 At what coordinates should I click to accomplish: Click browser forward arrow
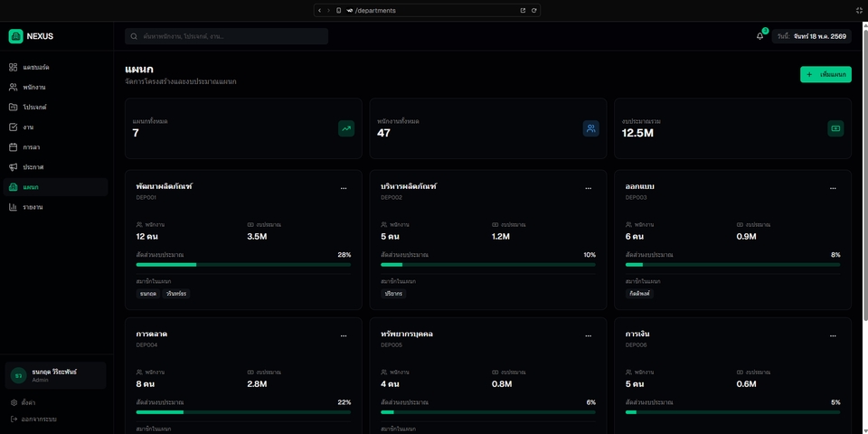click(x=328, y=11)
